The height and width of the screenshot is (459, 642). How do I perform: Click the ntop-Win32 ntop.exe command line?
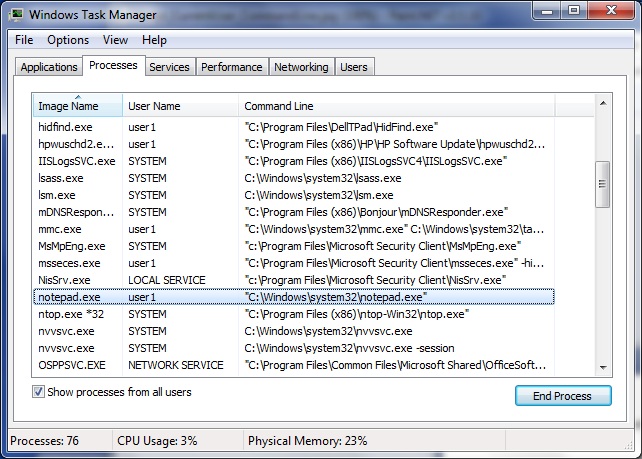click(x=357, y=314)
